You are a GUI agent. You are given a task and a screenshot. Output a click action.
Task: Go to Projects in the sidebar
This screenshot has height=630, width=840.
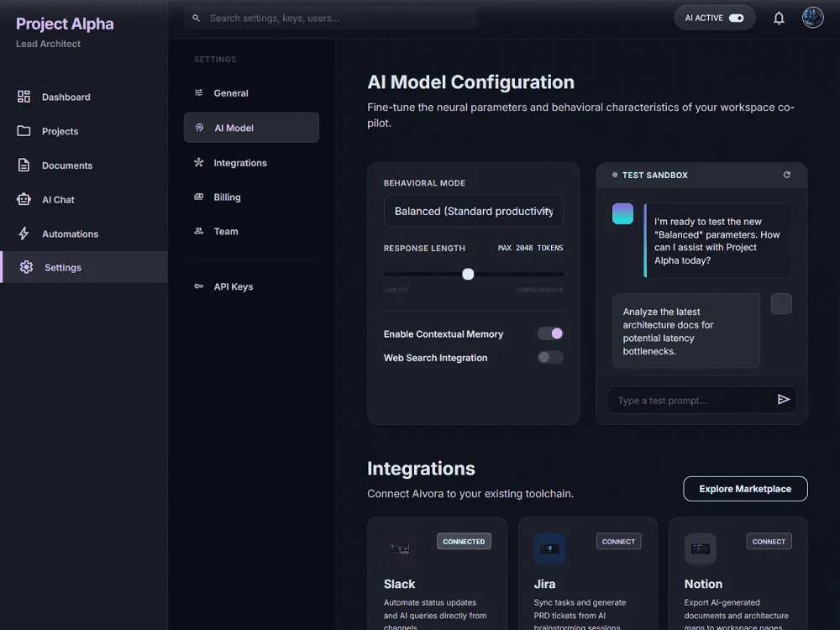(x=84, y=131)
